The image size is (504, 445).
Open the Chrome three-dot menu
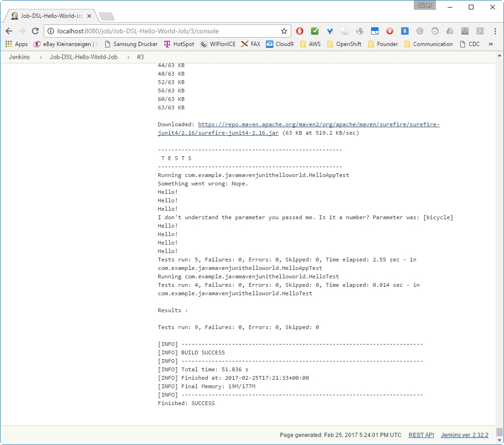pyautogui.click(x=495, y=31)
